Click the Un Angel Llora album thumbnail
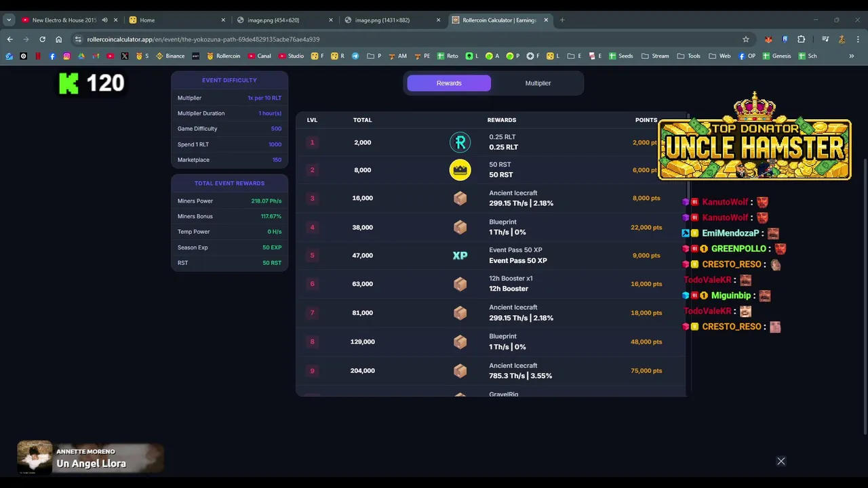This screenshot has height=488, width=868. [35, 457]
